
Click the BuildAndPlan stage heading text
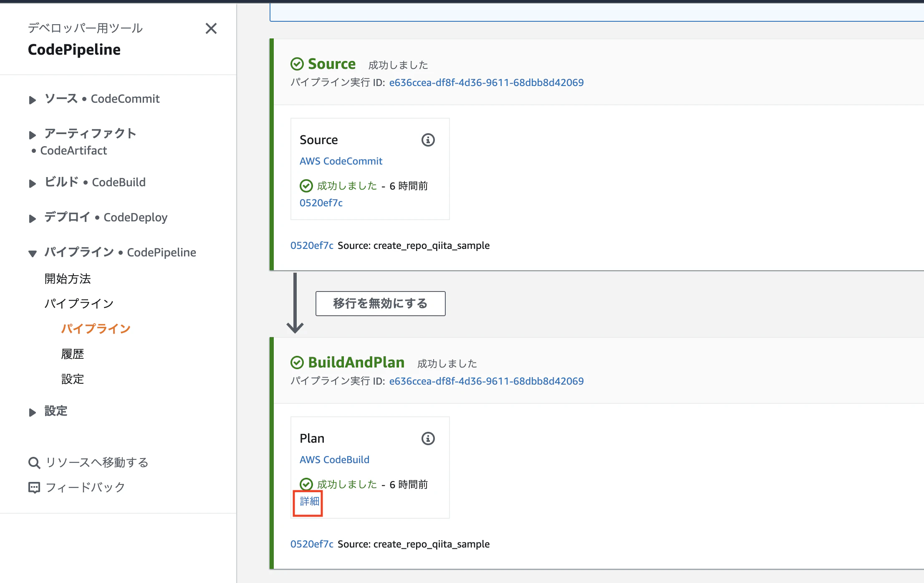pyautogui.click(x=356, y=362)
